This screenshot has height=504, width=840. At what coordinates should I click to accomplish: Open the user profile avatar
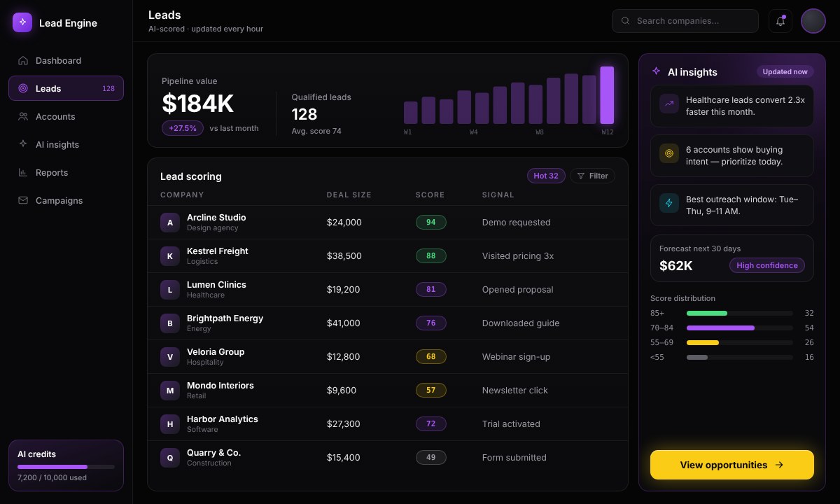[x=813, y=21]
